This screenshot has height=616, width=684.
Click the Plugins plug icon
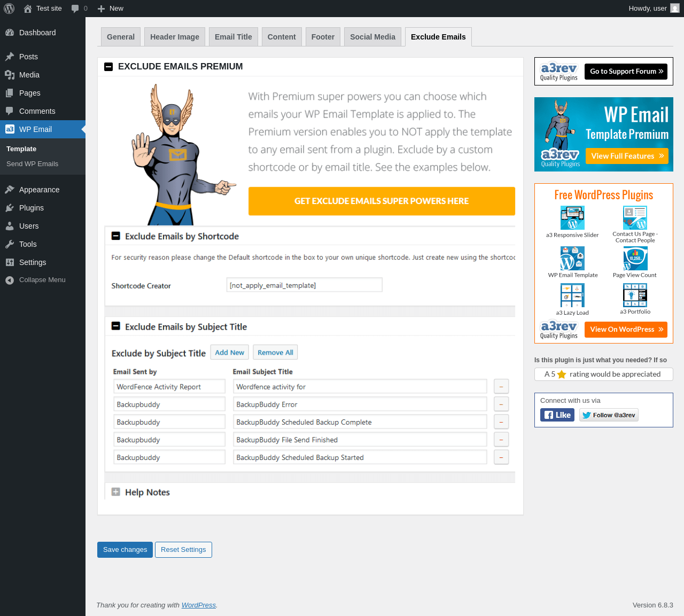point(10,208)
